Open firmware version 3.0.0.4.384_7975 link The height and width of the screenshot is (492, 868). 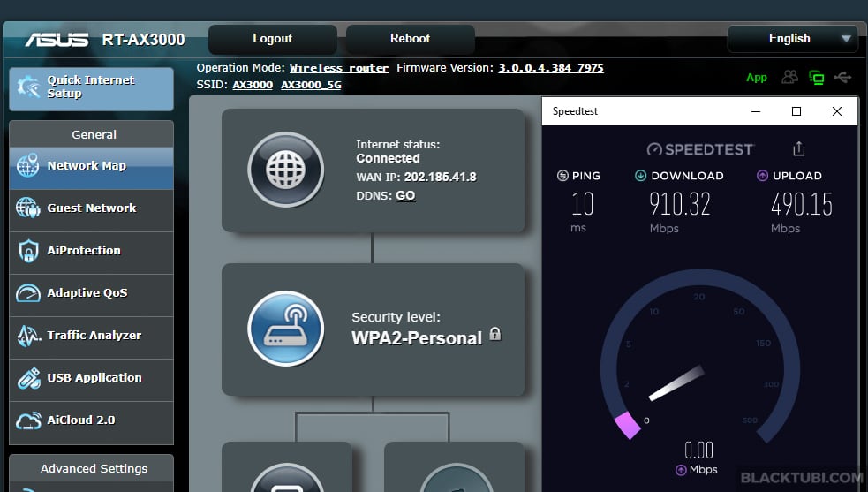[x=551, y=68]
